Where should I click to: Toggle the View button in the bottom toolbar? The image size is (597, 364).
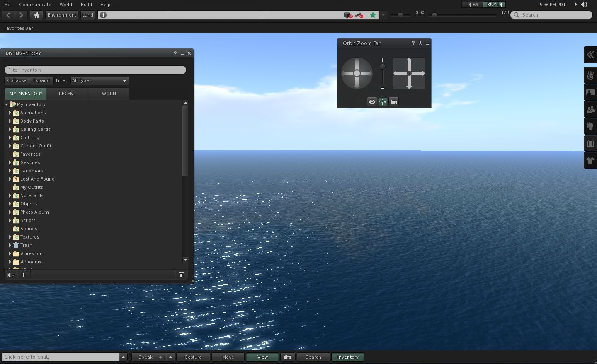tap(262, 357)
